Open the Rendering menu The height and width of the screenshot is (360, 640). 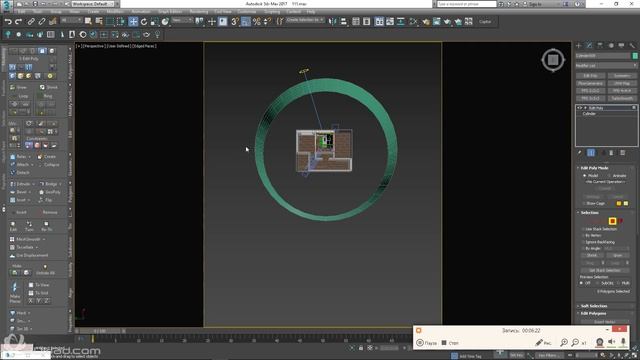point(199,11)
